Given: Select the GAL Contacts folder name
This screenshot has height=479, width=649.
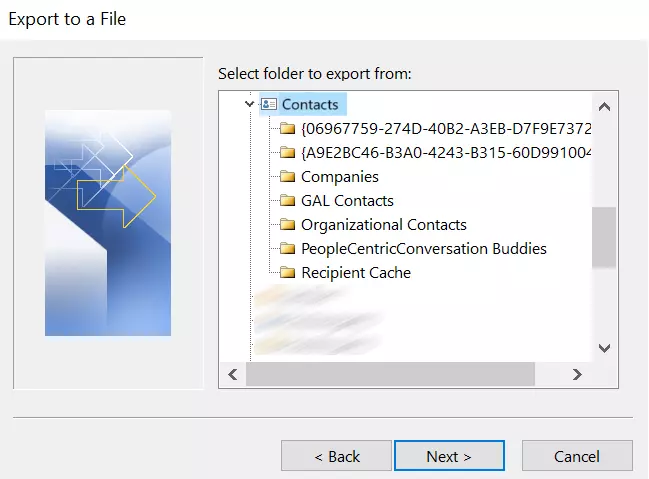Looking at the screenshot, I should (x=347, y=201).
